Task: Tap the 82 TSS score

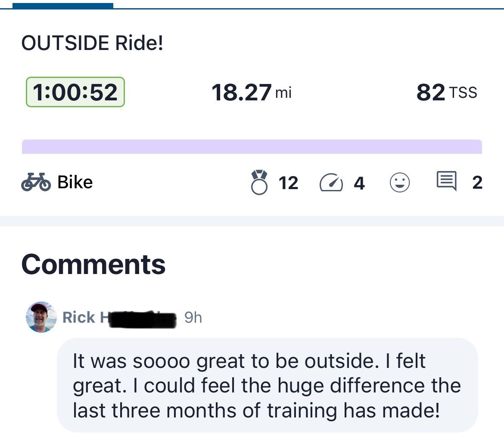Action: point(446,93)
